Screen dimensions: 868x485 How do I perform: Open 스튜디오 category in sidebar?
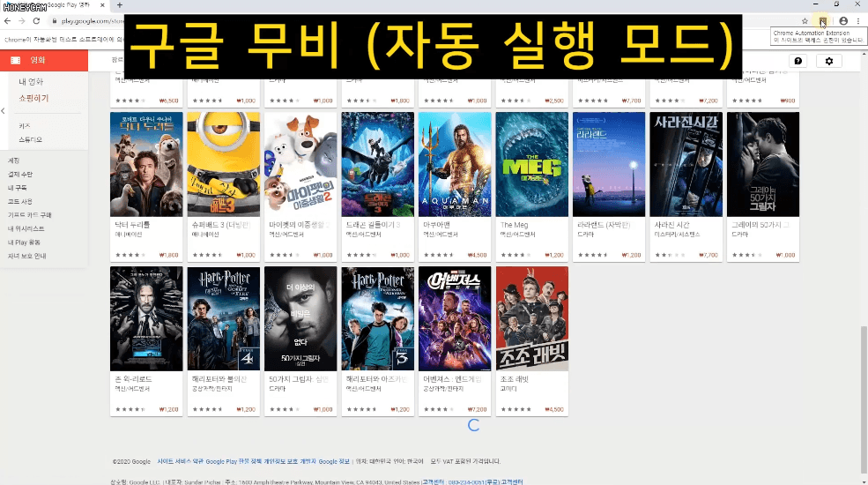click(31, 139)
